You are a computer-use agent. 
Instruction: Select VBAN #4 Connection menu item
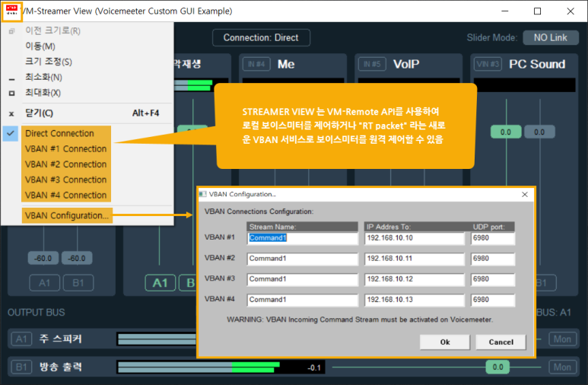(x=66, y=195)
